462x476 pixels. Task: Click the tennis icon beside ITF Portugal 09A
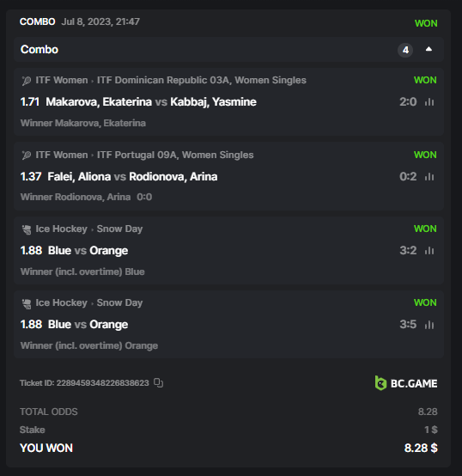tap(27, 156)
